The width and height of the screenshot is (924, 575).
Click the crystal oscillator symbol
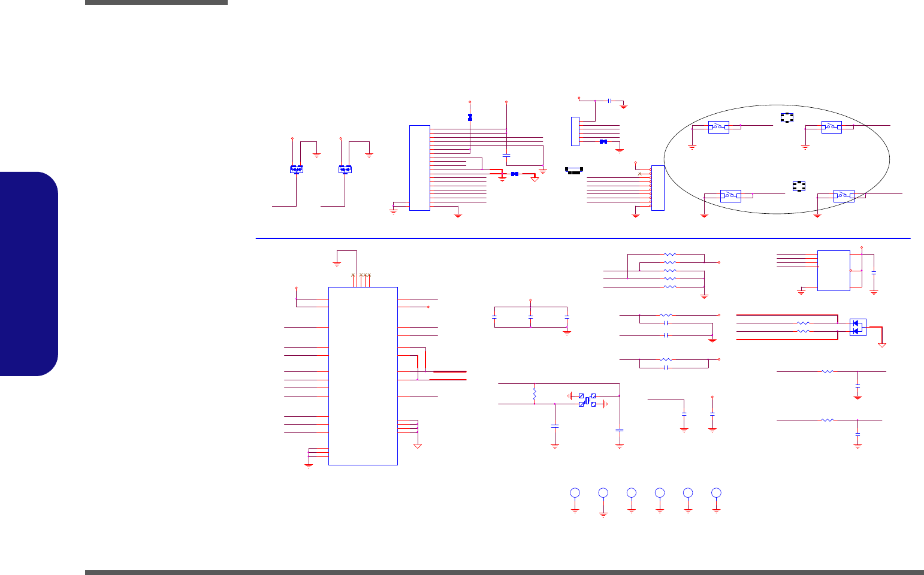pyautogui.click(x=587, y=400)
